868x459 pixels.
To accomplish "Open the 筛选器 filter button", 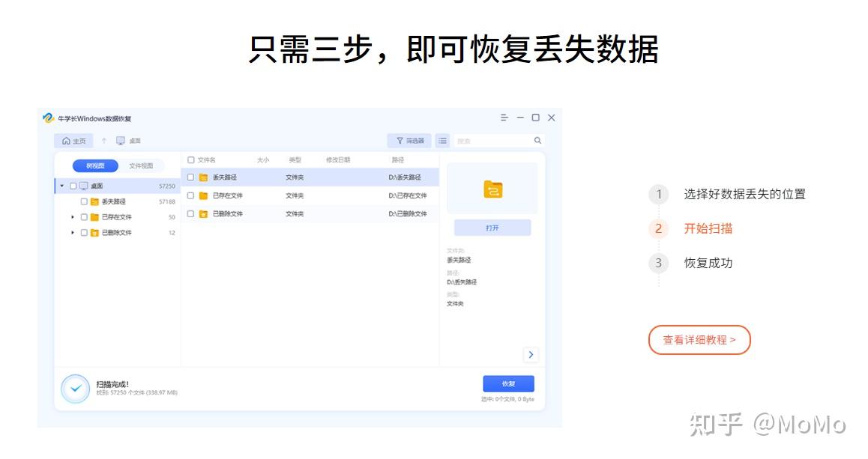I will click(x=410, y=141).
